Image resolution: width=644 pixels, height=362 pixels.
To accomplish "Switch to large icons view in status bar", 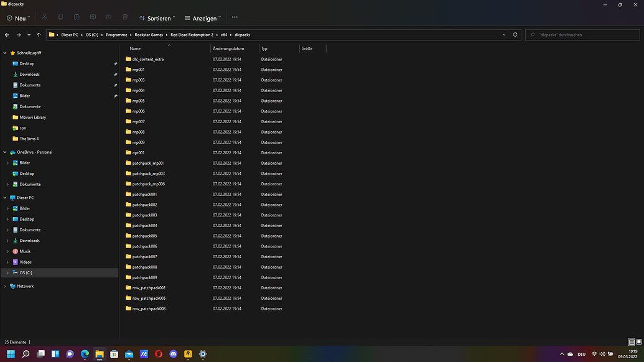I will coord(638,342).
